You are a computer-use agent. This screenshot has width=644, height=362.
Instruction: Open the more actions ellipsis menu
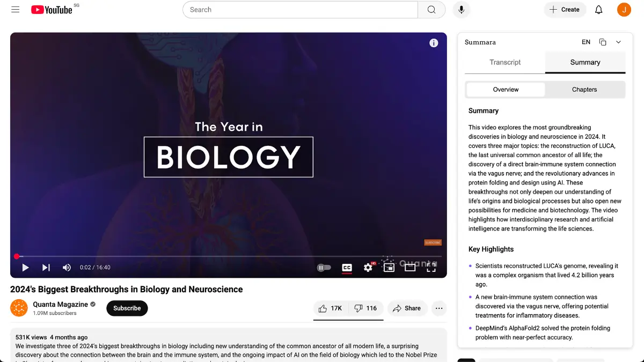(x=439, y=308)
